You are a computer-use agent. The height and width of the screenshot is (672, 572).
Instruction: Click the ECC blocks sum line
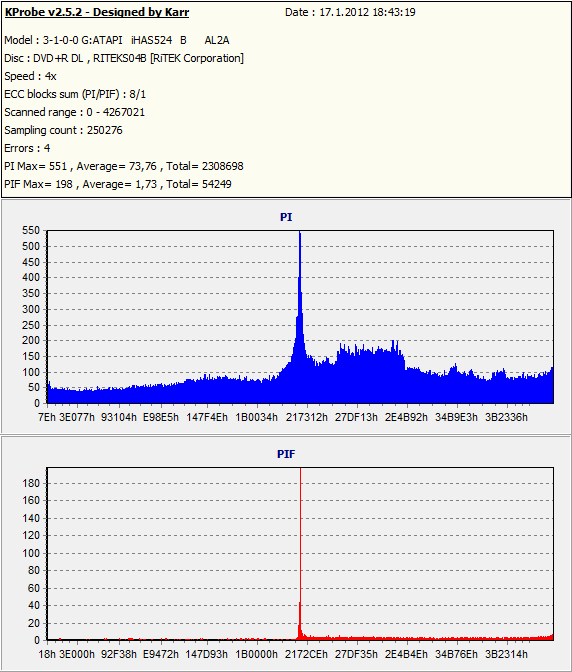75,94
